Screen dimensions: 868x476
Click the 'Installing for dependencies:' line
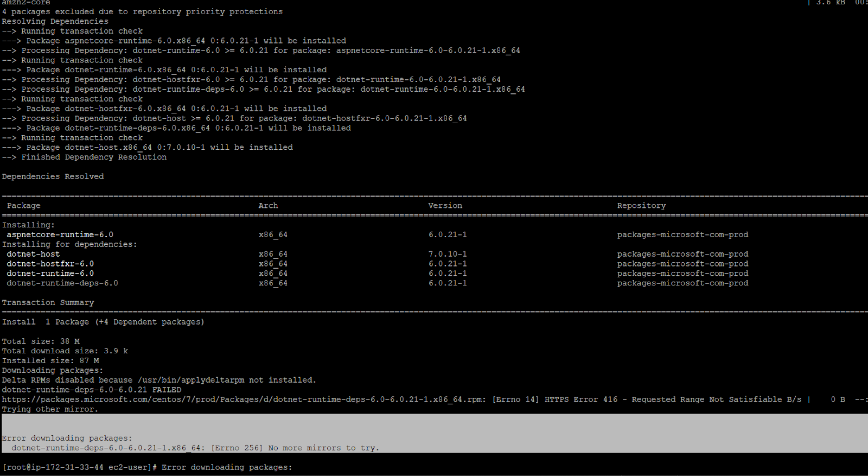[69, 244]
